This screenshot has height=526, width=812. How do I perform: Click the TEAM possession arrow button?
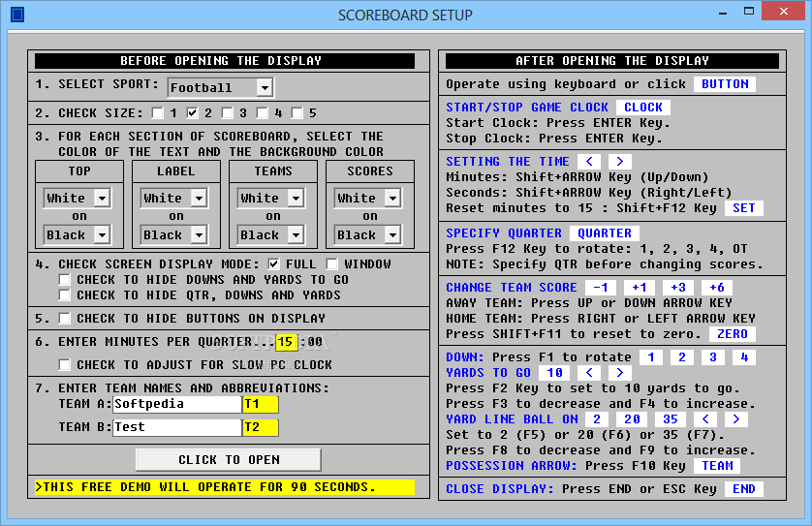pos(717,466)
